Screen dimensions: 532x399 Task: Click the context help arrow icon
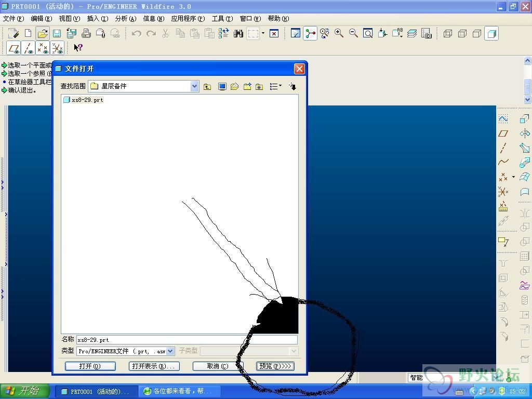pyautogui.click(x=78, y=48)
